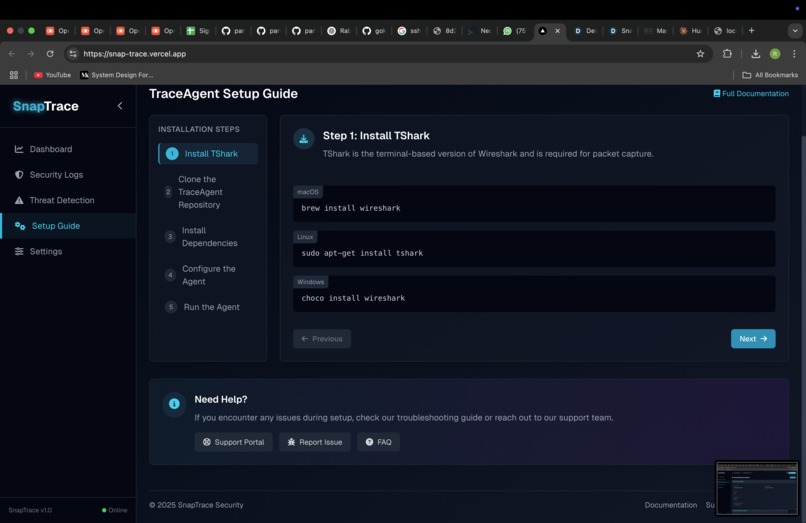Open the System Design For... bookmark
Screen dimensions: 806x523
[117, 75]
